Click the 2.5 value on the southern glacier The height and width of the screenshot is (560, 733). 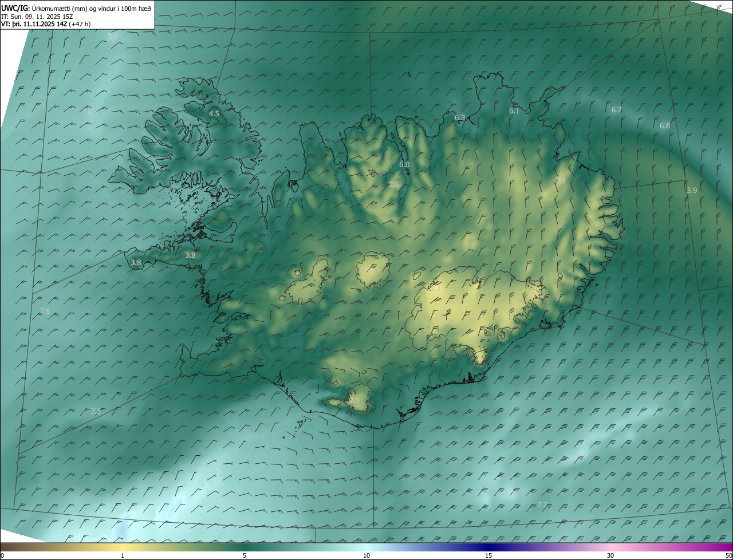(355, 400)
